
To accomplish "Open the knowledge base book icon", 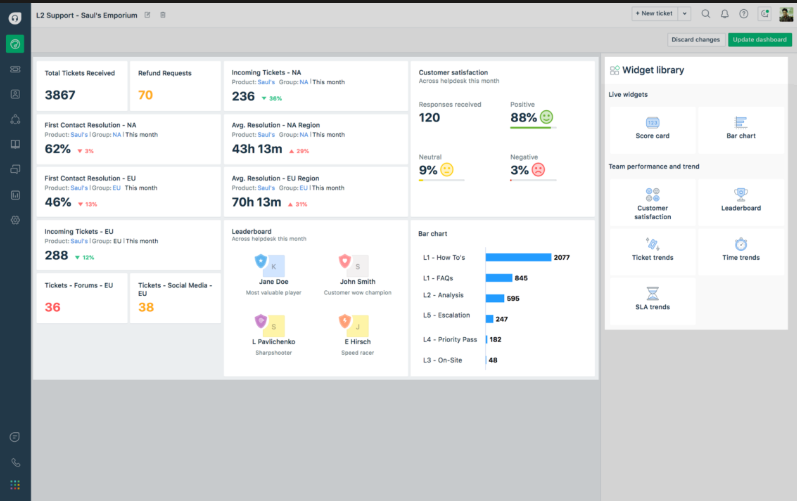I will 15,144.
